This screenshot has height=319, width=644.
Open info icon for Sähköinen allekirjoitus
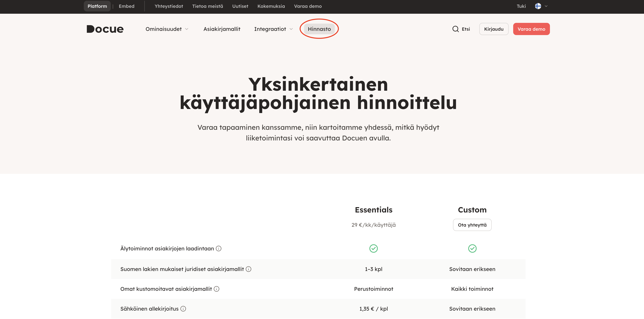tap(183, 309)
